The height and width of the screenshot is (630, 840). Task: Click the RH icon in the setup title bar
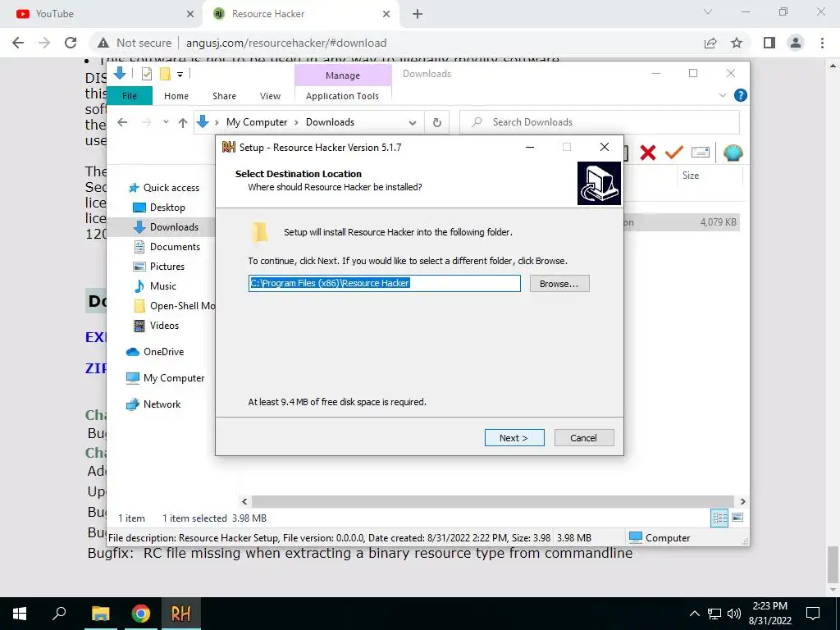229,148
